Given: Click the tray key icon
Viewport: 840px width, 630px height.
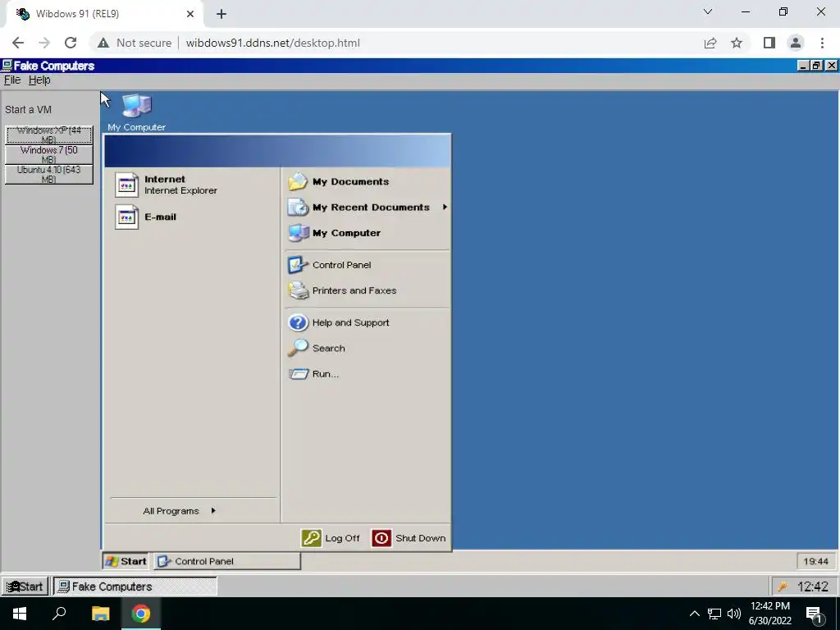Looking at the screenshot, I should [x=783, y=587].
